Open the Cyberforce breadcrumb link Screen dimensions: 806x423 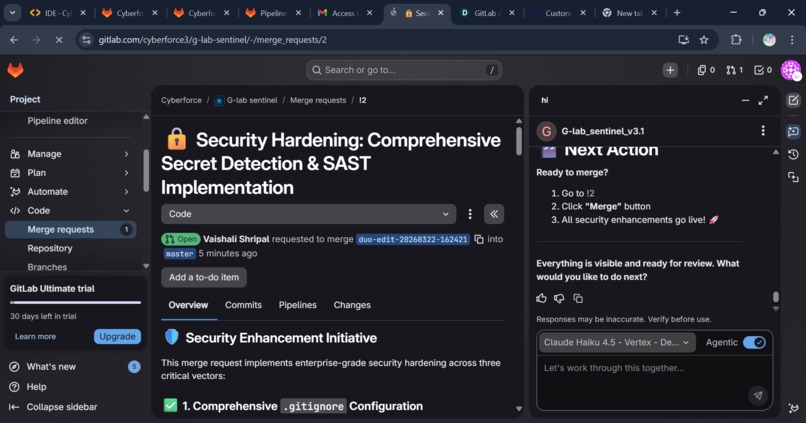point(181,100)
